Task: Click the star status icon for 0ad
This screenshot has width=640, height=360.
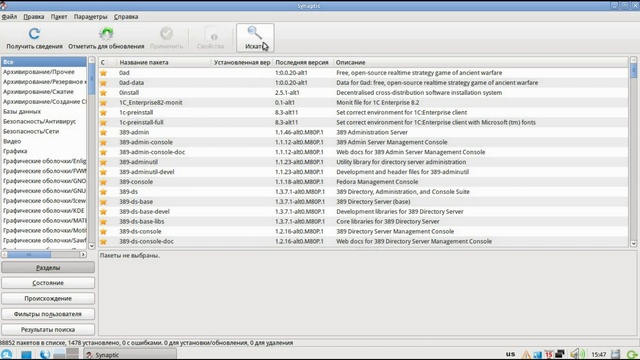Action: click(103, 73)
